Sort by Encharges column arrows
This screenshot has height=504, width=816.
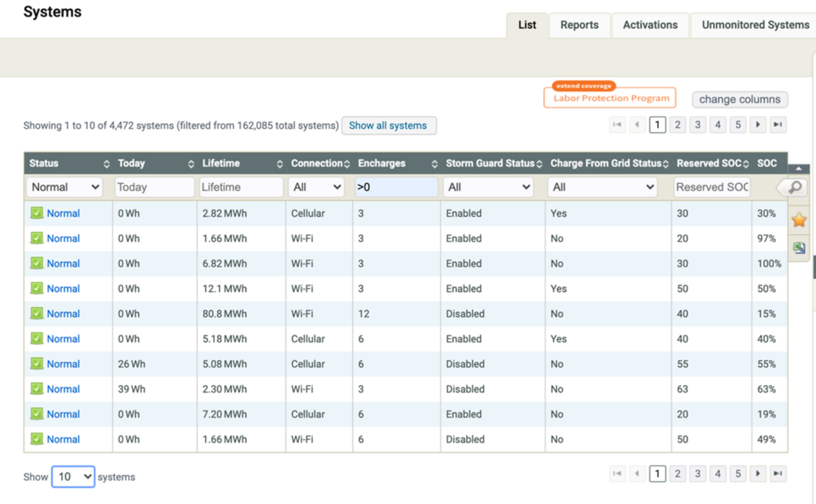[434, 164]
